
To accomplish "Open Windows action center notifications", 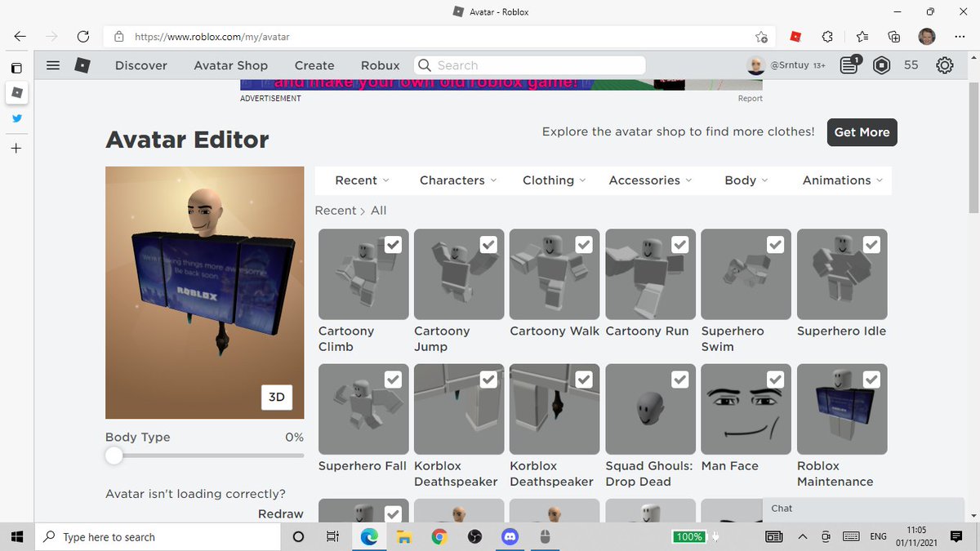I will 956,536.
